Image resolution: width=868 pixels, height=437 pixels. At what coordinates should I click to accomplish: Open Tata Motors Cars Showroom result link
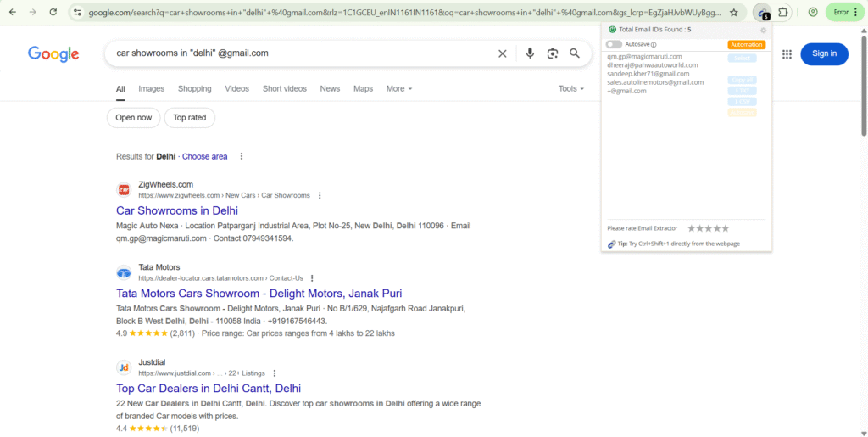pyautogui.click(x=259, y=293)
